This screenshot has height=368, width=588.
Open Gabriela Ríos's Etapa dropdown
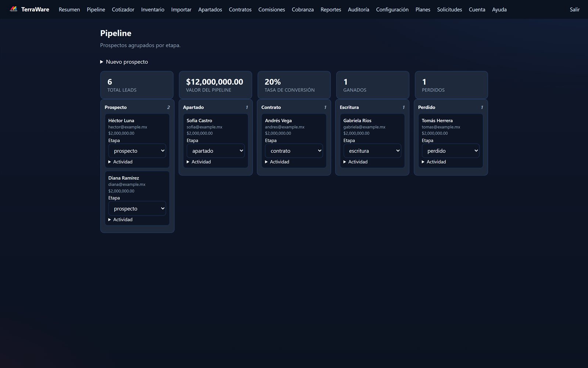coord(372,151)
